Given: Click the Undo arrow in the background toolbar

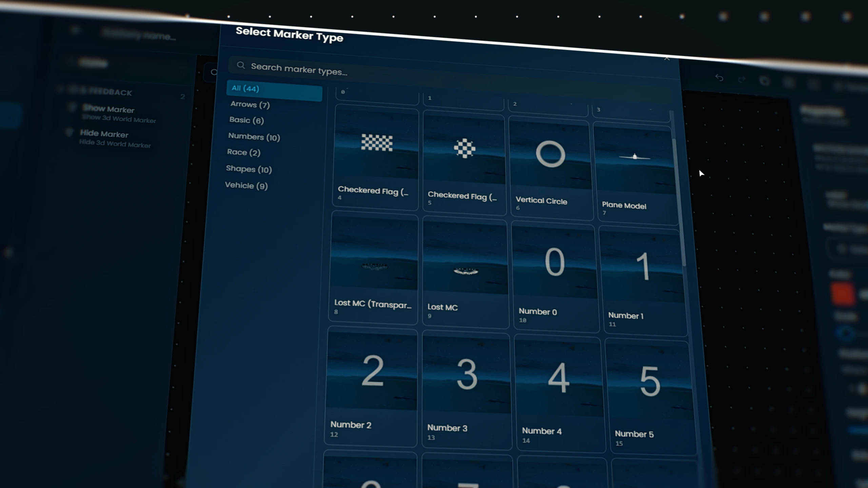Looking at the screenshot, I should tap(719, 78).
